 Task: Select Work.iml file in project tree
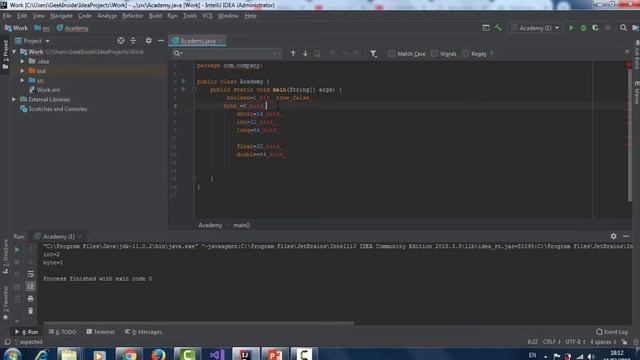45,90
